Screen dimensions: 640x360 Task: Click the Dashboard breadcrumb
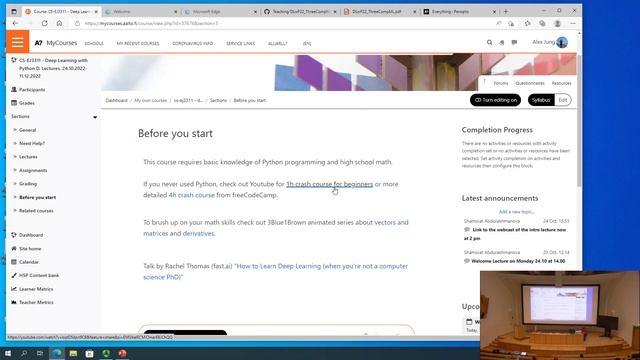tap(116, 100)
